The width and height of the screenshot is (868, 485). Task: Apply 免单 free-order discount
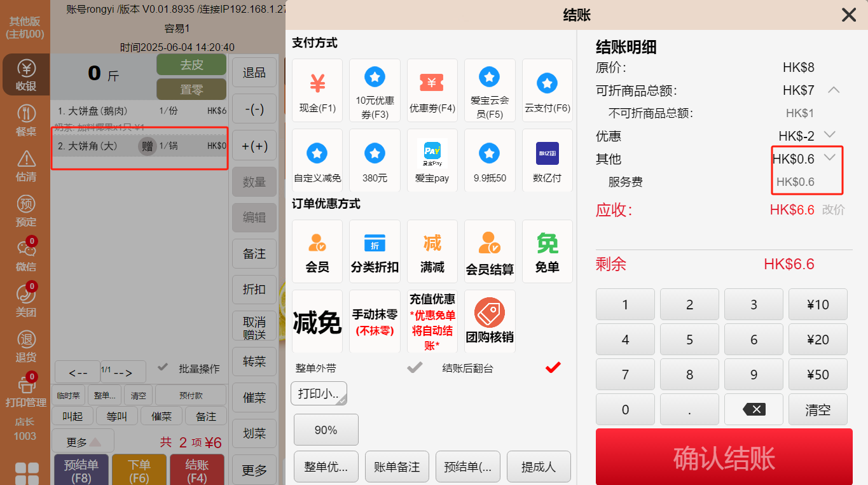pyautogui.click(x=547, y=251)
